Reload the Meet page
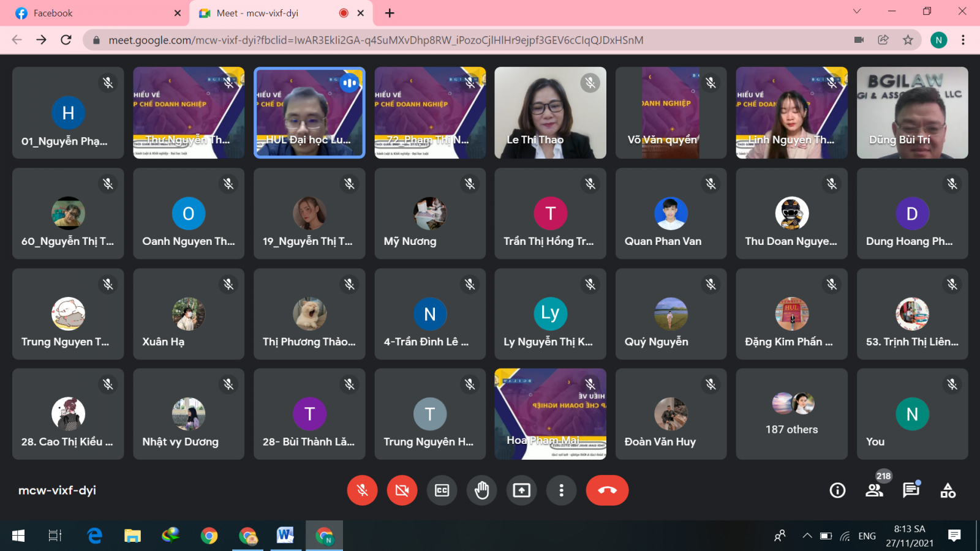Screen dimensions: 980x551 66,40
